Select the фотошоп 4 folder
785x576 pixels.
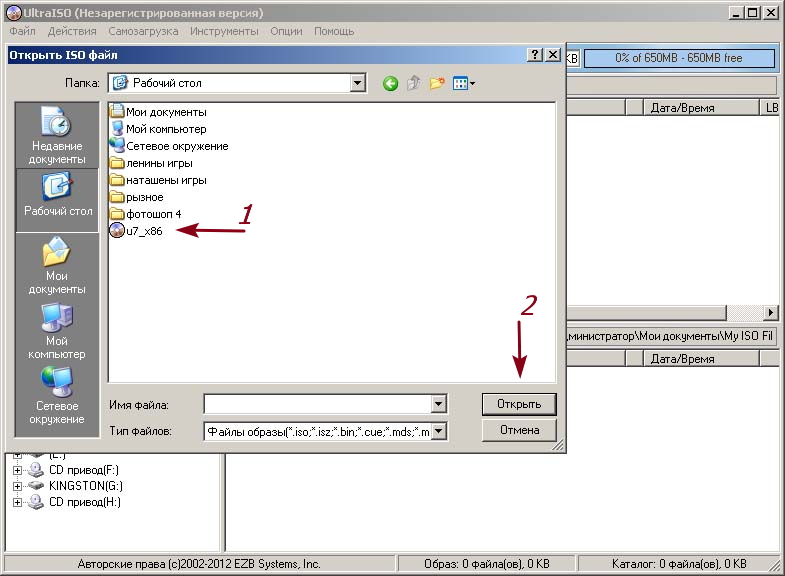coord(145,214)
